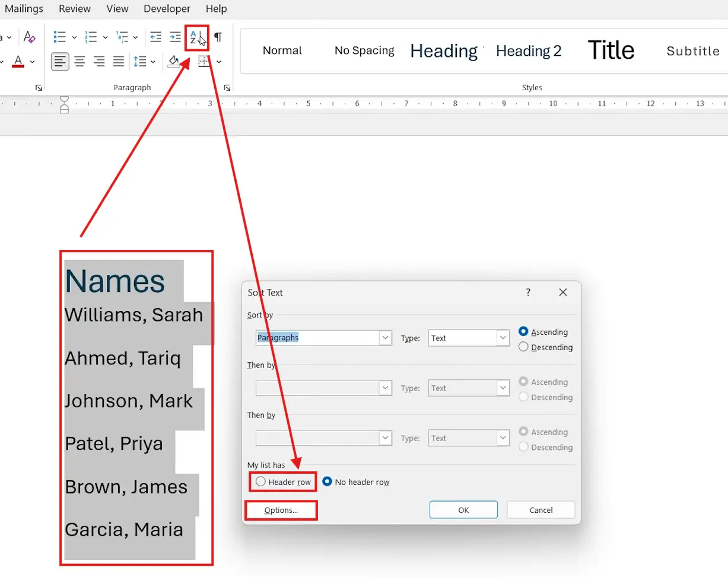Apply numbered list formatting
The height and width of the screenshot is (577, 728).
(x=91, y=37)
